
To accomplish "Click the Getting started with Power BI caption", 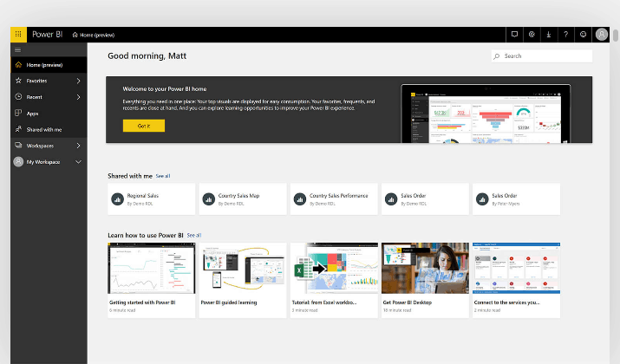I will point(142,302).
